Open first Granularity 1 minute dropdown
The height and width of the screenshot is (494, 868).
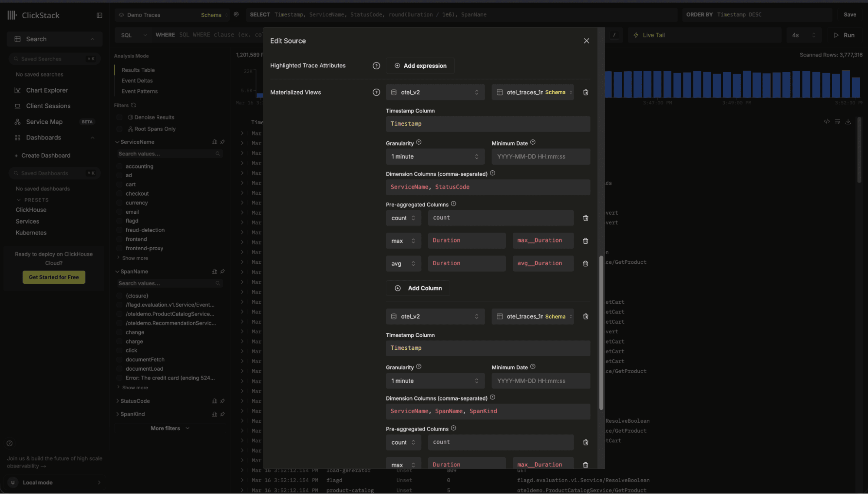(x=435, y=157)
